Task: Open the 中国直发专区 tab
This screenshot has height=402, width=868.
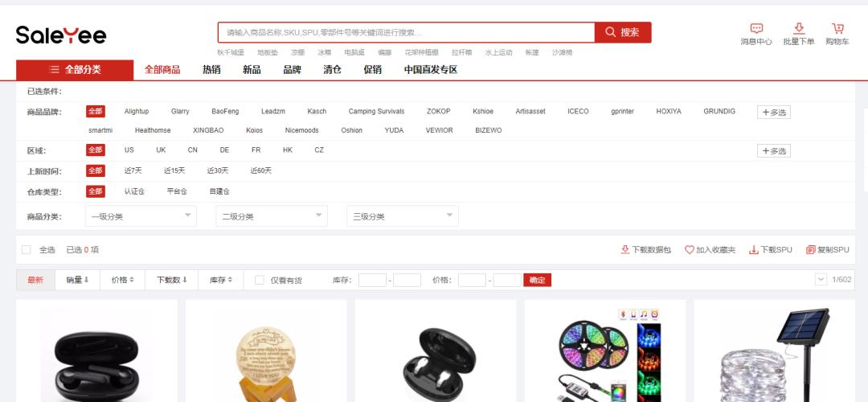Action: pos(431,70)
